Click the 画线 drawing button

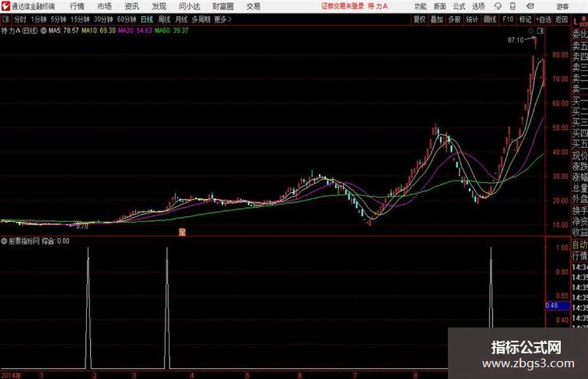click(490, 19)
